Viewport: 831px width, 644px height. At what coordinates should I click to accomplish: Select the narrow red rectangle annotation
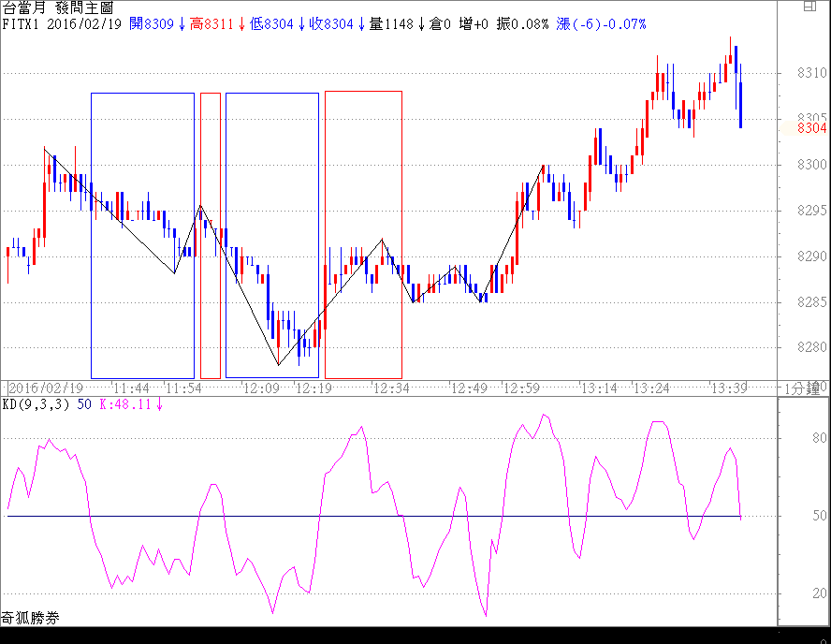point(211,234)
